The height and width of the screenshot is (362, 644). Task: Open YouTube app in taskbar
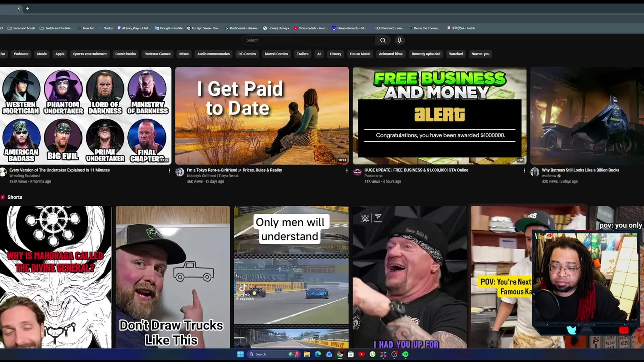(362, 354)
